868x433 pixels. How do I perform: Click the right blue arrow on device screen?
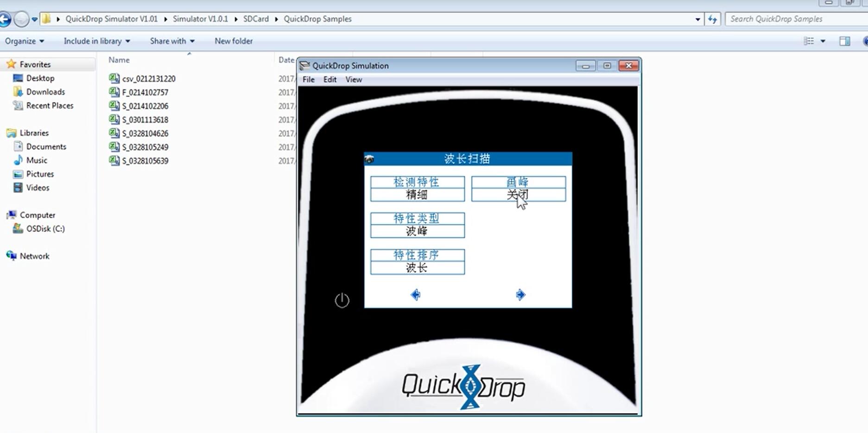[520, 294]
